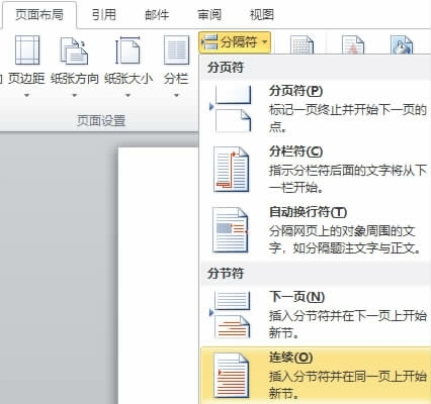Screen dimensions: 431x404
Task: Expand the dropdown arrow under 页边距
Action: click(27, 95)
